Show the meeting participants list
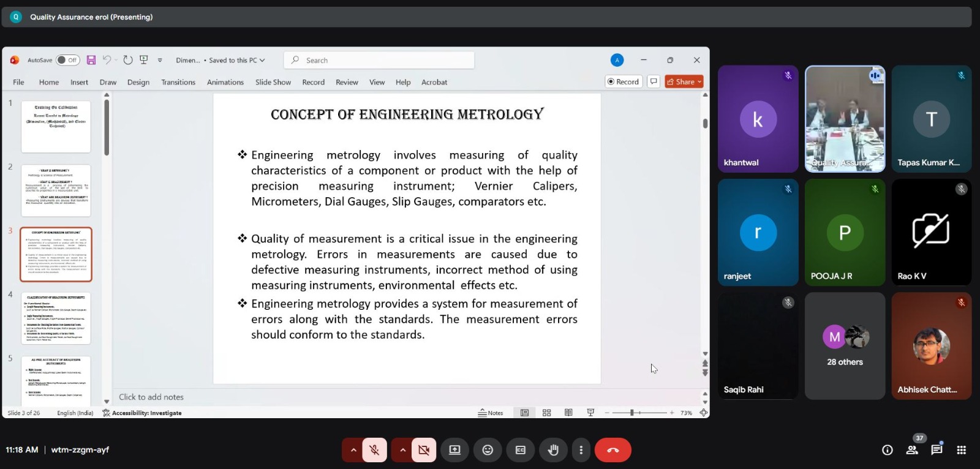 (x=912, y=450)
